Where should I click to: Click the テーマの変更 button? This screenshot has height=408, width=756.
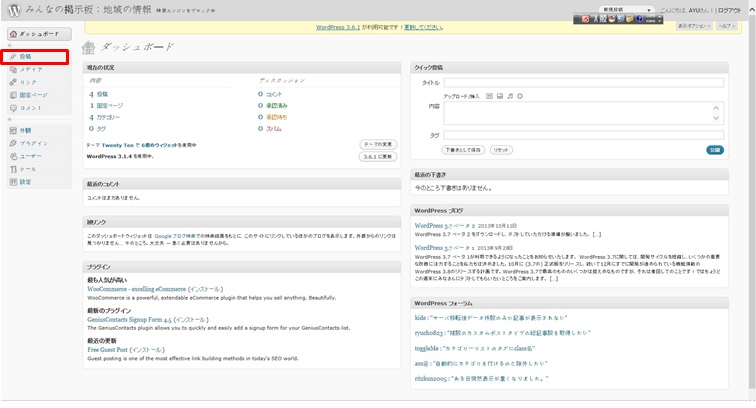(x=378, y=144)
